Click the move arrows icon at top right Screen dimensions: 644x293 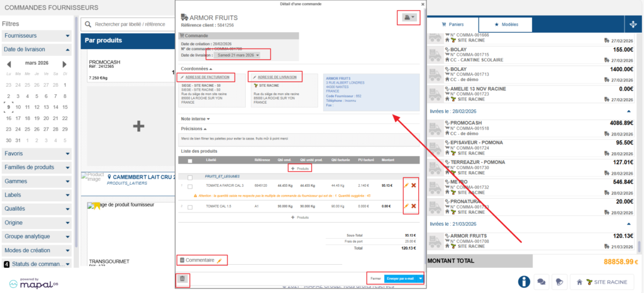coord(632,25)
